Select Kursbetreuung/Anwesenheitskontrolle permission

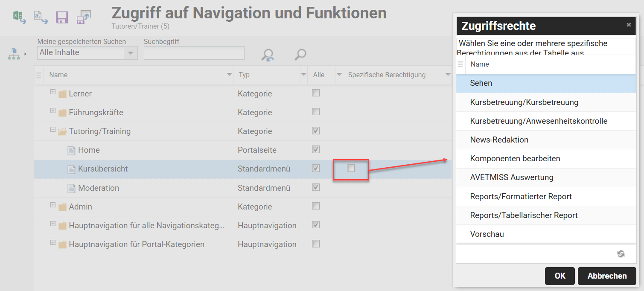click(546, 121)
